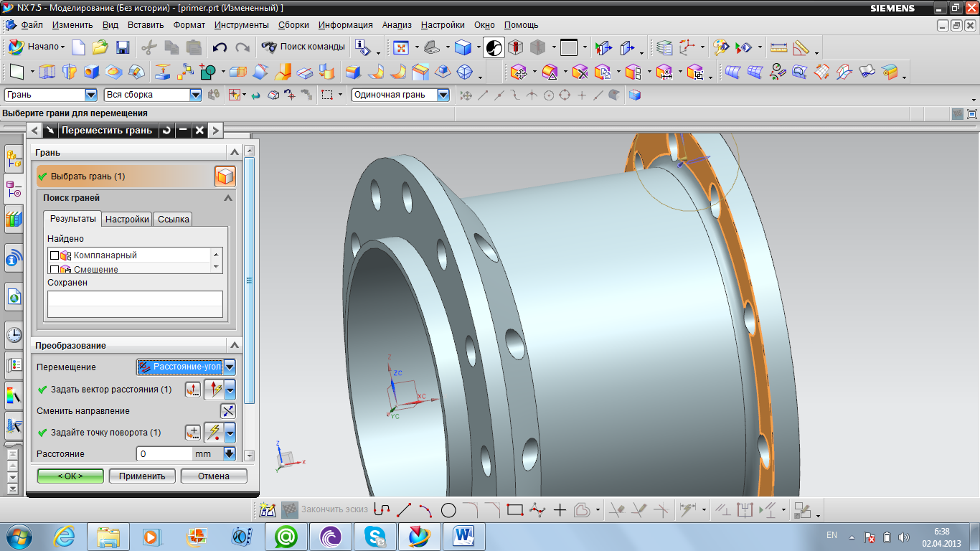Click the face selection cube icon
Screen dimensions: 980x551
click(x=225, y=176)
